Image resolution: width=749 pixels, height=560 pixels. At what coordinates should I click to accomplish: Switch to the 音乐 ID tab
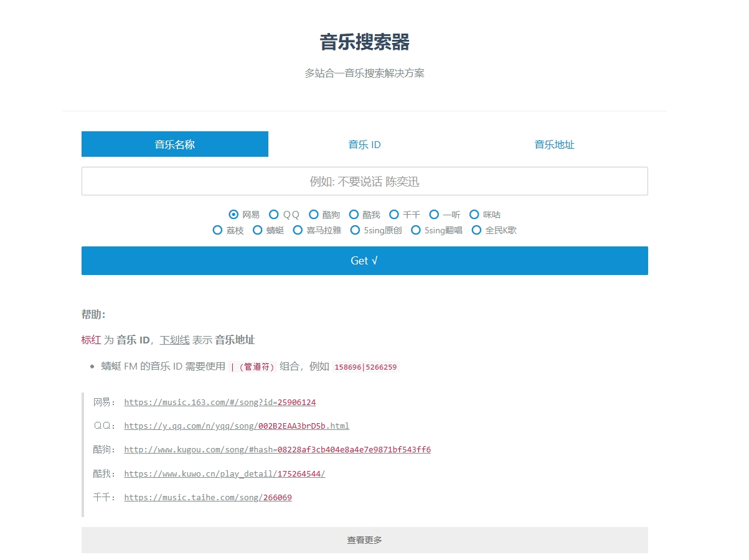click(364, 144)
